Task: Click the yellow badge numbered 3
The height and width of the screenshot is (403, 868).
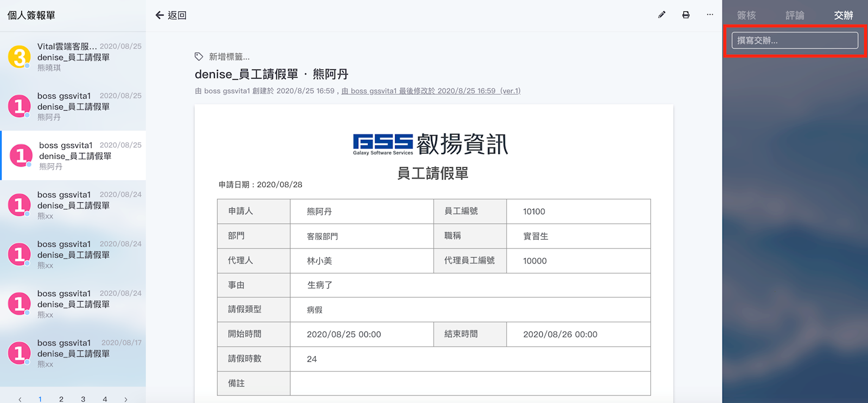Action: click(20, 57)
